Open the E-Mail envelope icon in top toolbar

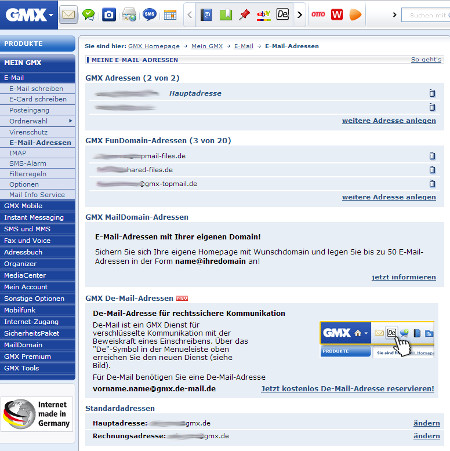point(68,15)
